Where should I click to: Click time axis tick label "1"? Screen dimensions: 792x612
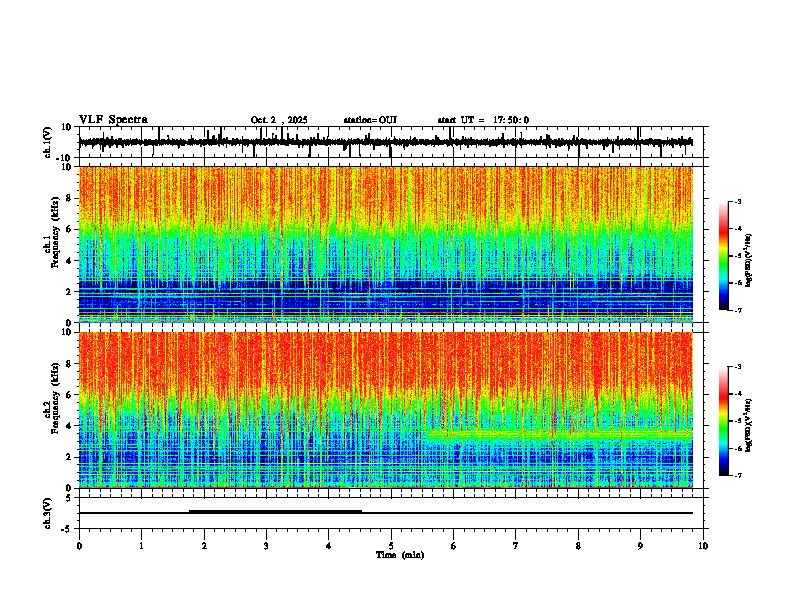[141, 546]
